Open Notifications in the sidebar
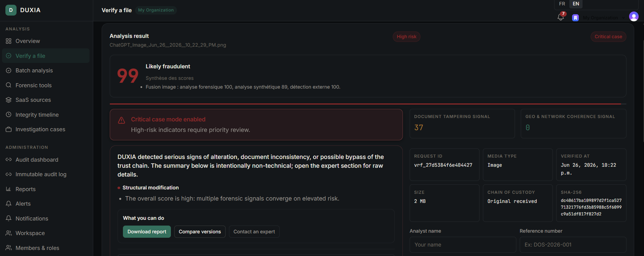 pos(32,218)
